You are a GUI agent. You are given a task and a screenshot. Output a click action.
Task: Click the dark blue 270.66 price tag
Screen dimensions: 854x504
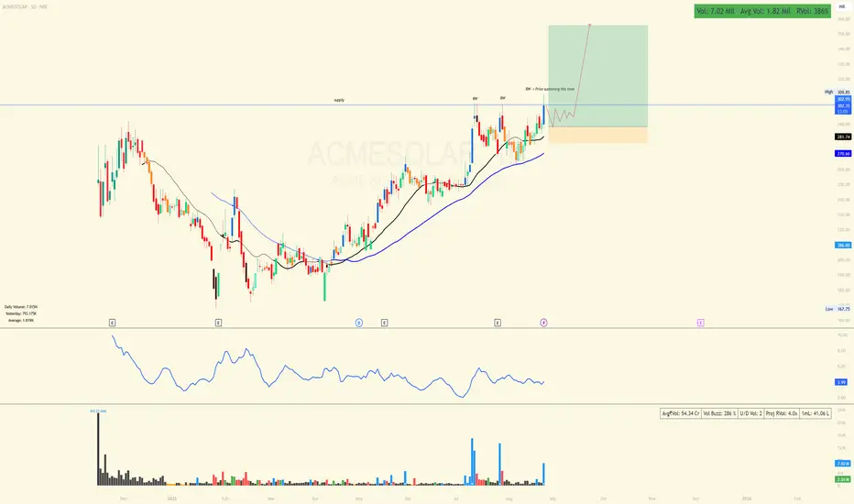(843, 154)
